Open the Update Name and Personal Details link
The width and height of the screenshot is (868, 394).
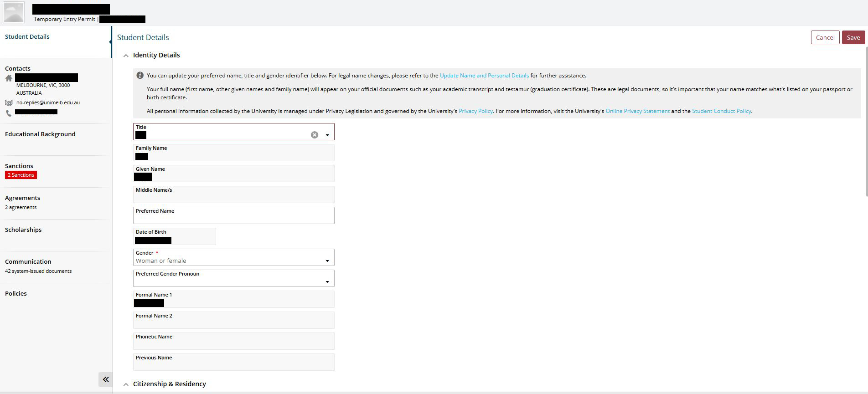point(484,76)
